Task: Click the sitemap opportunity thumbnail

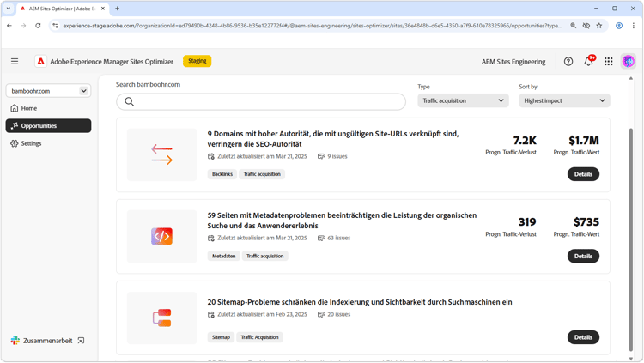Action: [161, 318]
